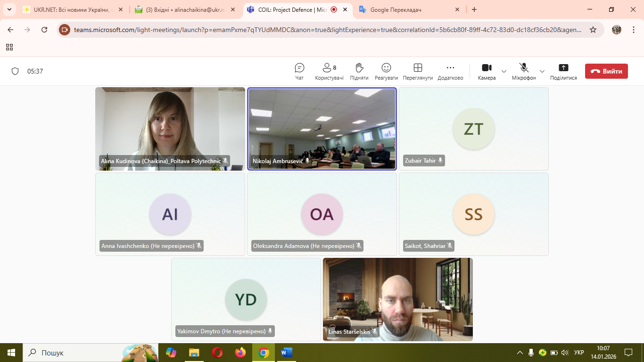Raise hand with the Підняти icon

pos(359,71)
